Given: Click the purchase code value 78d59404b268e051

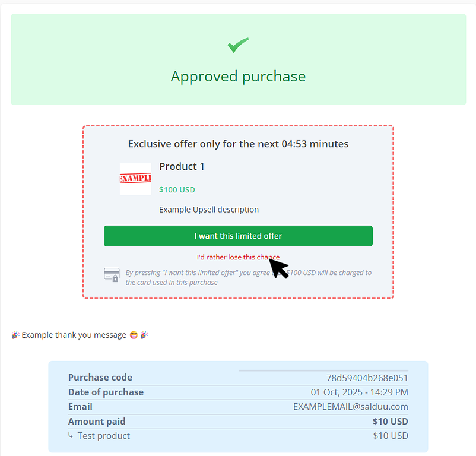Looking at the screenshot, I should coord(367,378).
